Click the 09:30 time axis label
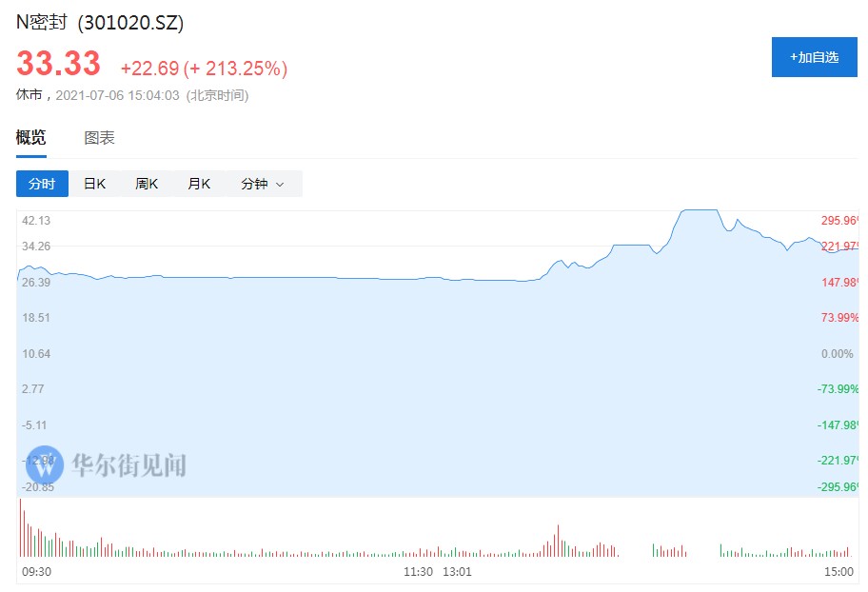This screenshot has height=592, width=868. pyautogui.click(x=36, y=572)
